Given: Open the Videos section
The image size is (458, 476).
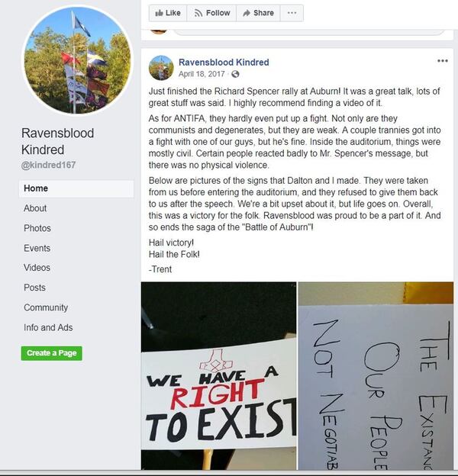Looking at the screenshot, I should (x=37, y=268).
